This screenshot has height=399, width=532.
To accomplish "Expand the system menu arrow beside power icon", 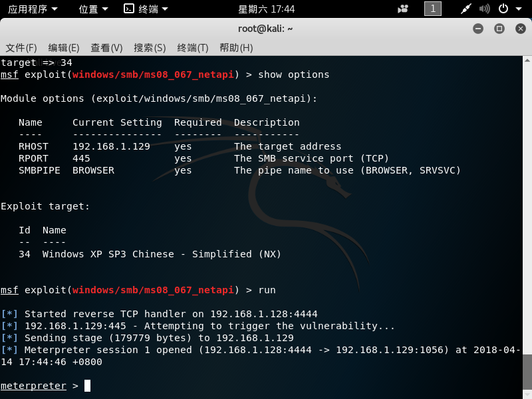I will (x=519, y=9).
